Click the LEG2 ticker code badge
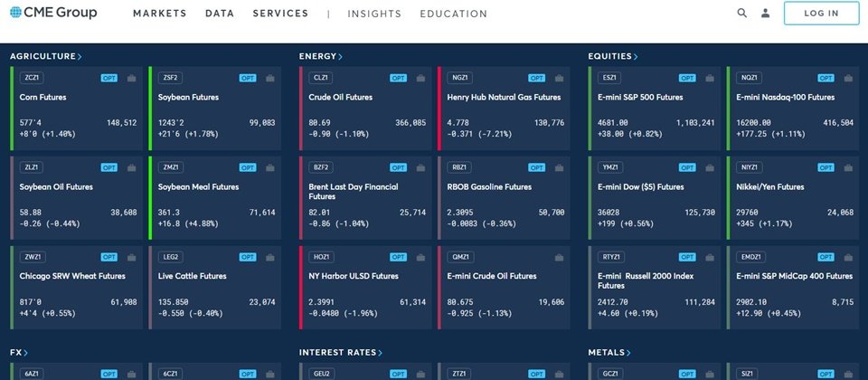868x380 pixels. pos(170,257)
